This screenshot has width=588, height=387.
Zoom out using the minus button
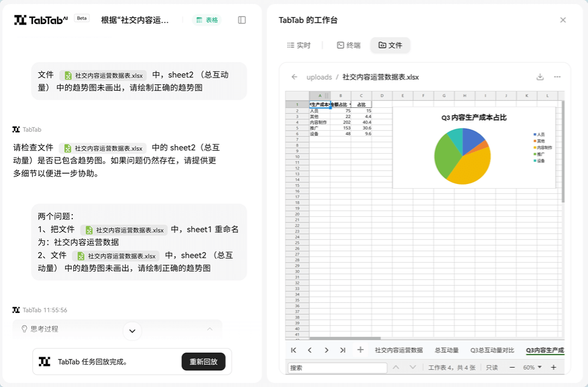(x=511, y=368)
